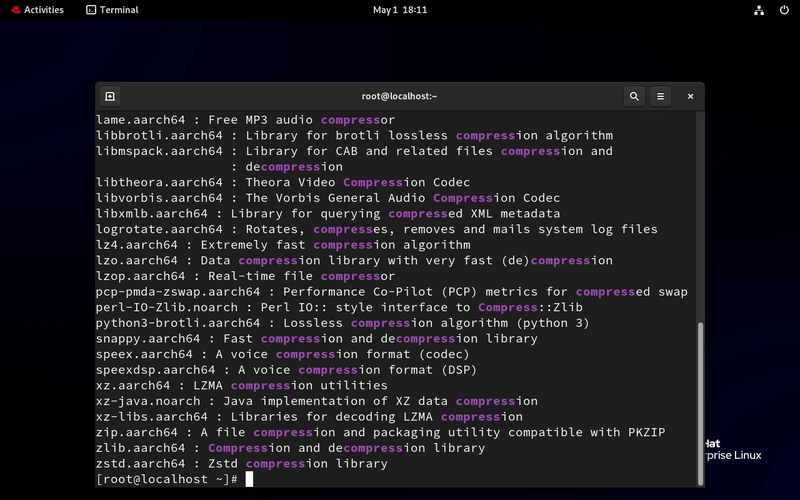Click the lame.aarch64 package line
The height and width of the screenshot is (500, 800).
tap(245, 120)
